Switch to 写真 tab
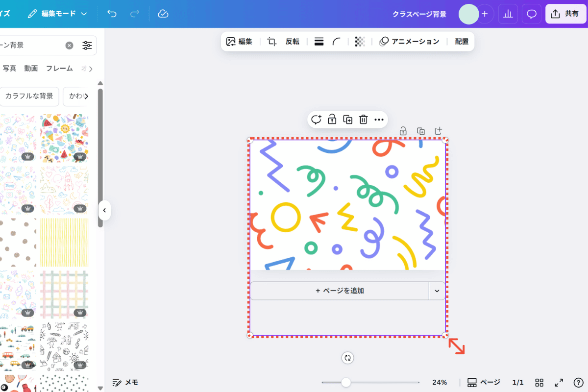The height and width of the screenshot is (392, 588). (x=10, y=69)
